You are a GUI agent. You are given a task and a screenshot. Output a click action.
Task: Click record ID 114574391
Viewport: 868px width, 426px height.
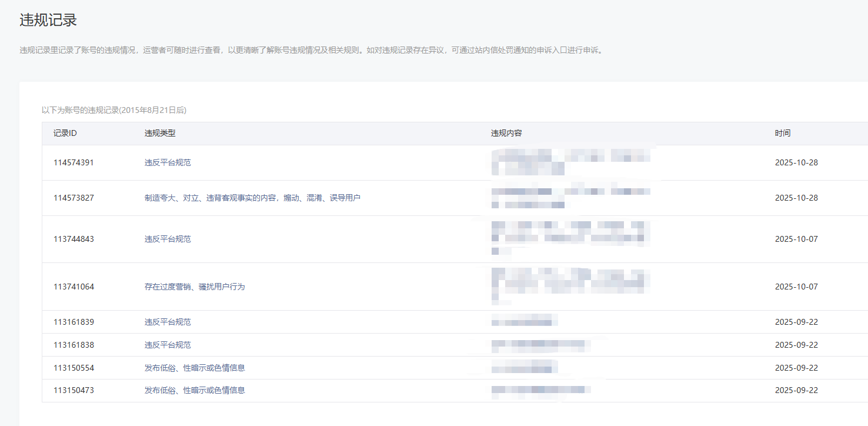click(74, 162)
